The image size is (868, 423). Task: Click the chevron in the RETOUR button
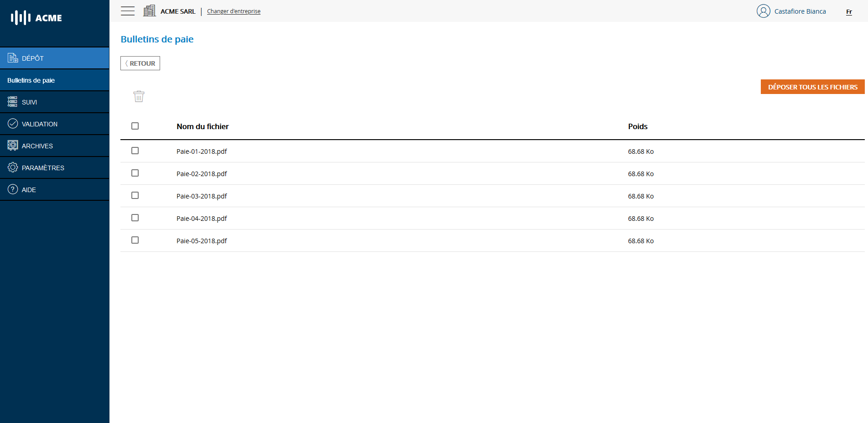pos(126,63)
